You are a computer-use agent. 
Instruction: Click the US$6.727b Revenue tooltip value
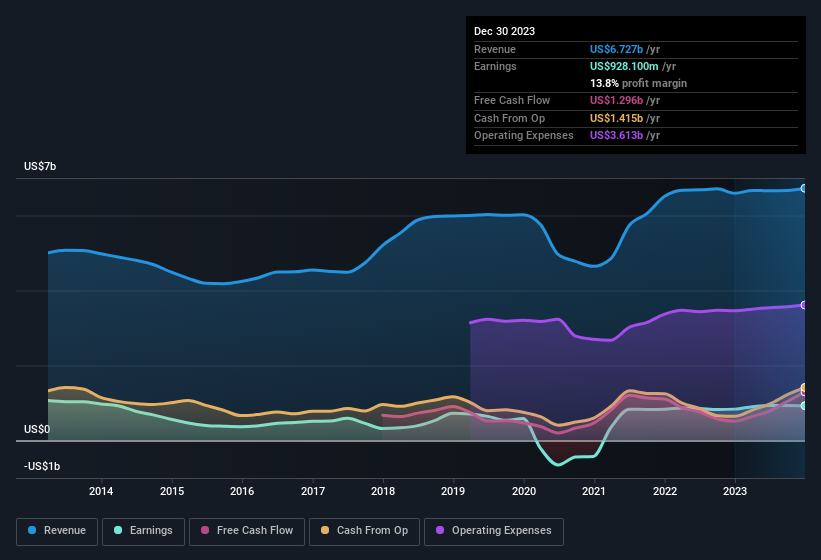(x=616, y=49)
